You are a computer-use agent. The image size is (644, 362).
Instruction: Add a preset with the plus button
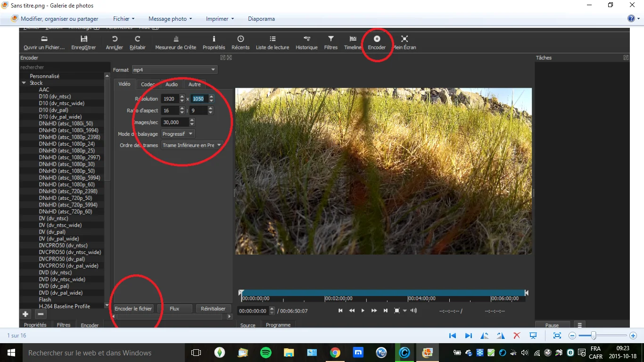click(x=25, y=314)
